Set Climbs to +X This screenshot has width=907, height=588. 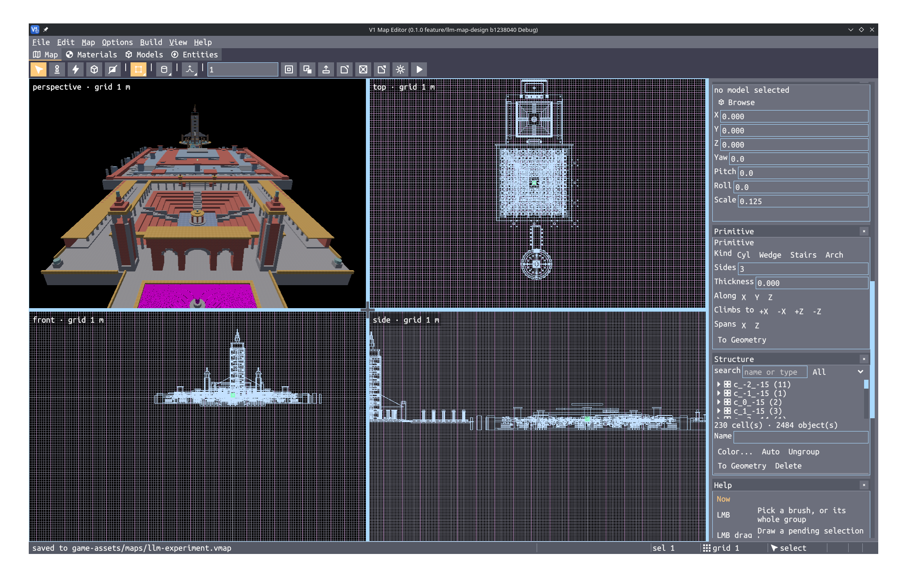coord(764,312)
